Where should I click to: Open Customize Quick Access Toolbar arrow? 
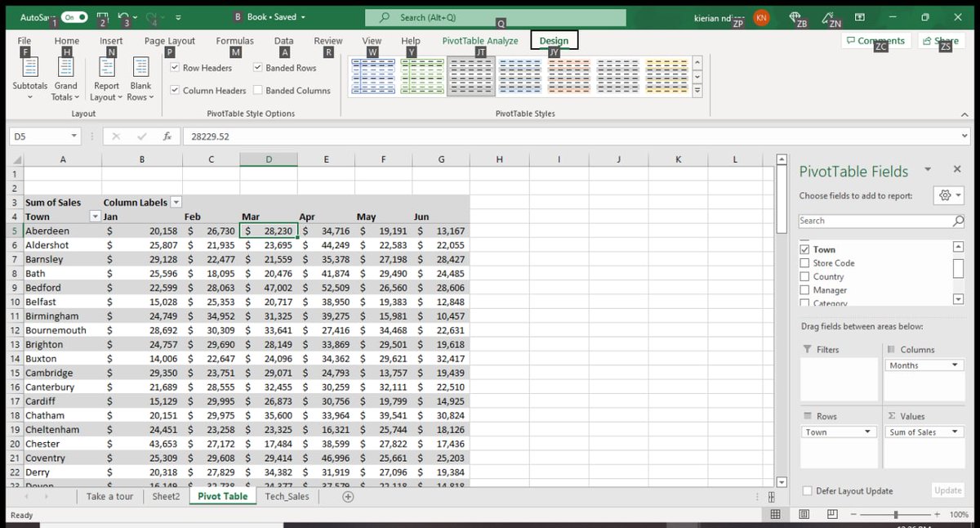pyautogui.click(x=178, y=17)
